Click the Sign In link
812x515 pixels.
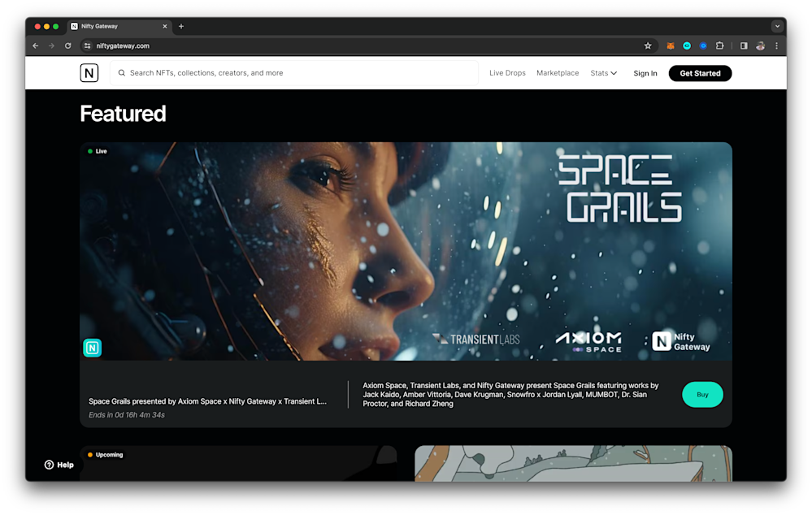click(645, 73)
